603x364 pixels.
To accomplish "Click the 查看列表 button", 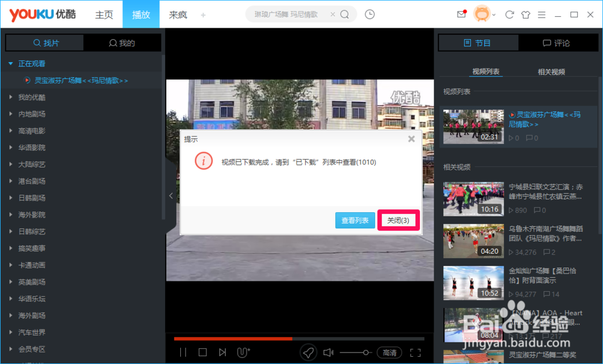I will point(355,220).
